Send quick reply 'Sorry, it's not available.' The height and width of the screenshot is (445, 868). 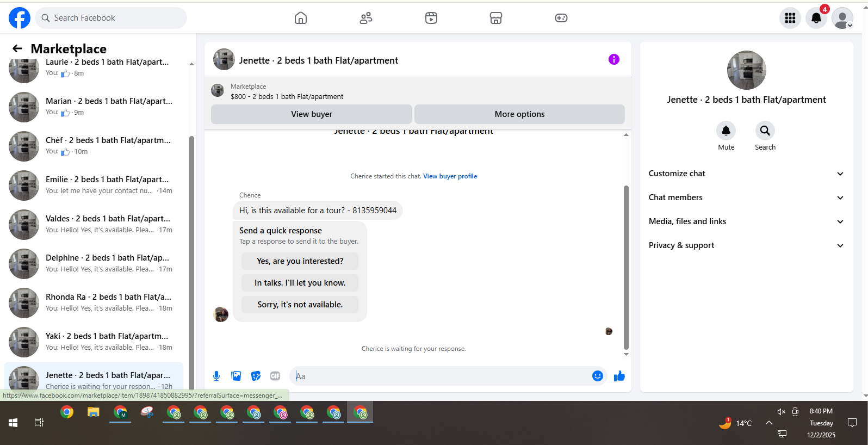(x=300, y=305)
